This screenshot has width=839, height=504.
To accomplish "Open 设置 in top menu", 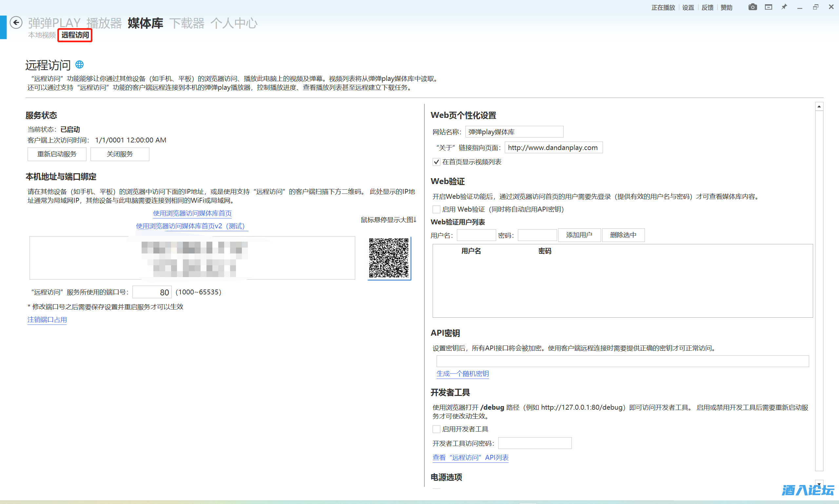I will click(688, 8).
